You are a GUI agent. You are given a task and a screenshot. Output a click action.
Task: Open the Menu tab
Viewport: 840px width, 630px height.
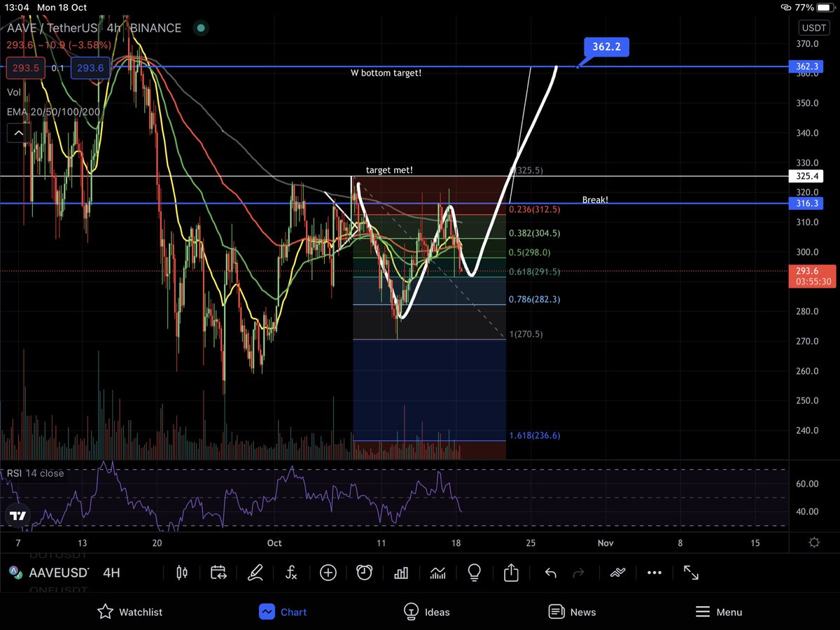(719, 612)
